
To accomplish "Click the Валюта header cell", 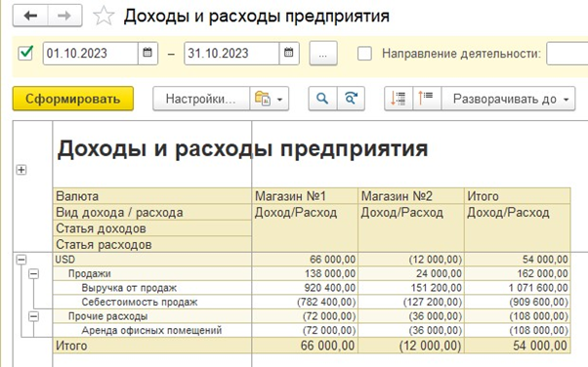I will [x=152, y=196].
